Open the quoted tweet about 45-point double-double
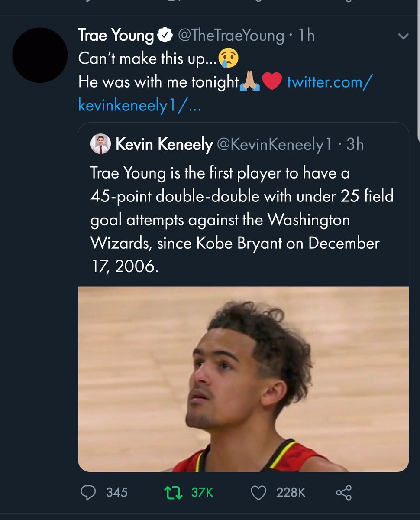 tap(242, 220)
